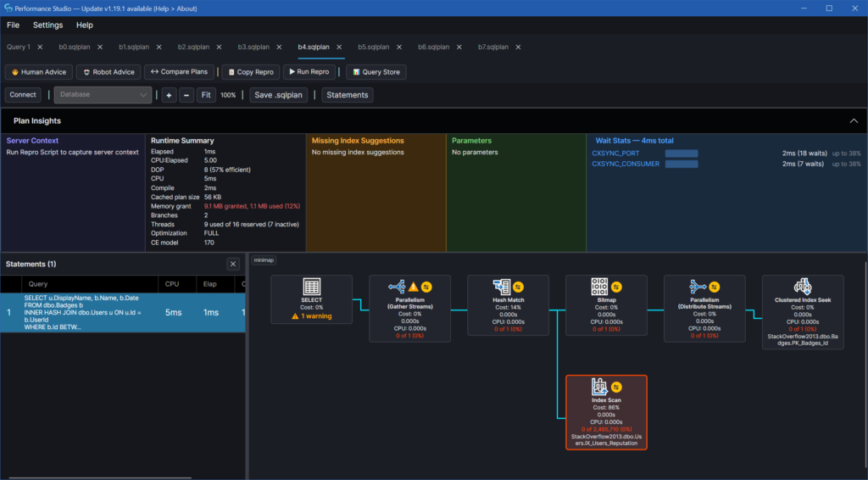Click the CXSYNC_PORT wait stat link

[x=615, y=153]
